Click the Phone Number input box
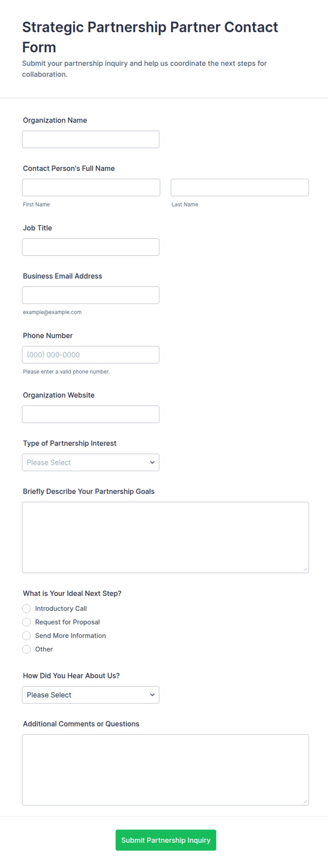The height and width of the screenshot is (868, 328). pos(91,355)
